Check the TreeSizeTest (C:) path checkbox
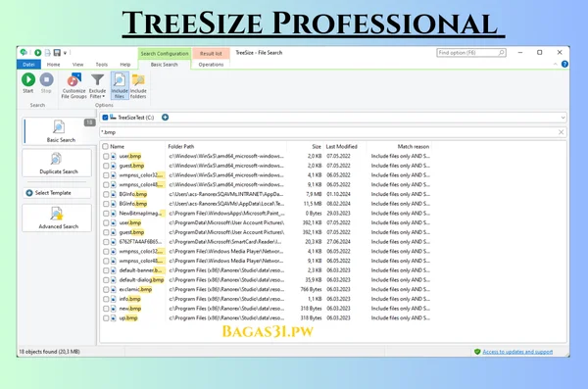Image resolution: width=588 pixels, height=389 pixels. point(105,118)
